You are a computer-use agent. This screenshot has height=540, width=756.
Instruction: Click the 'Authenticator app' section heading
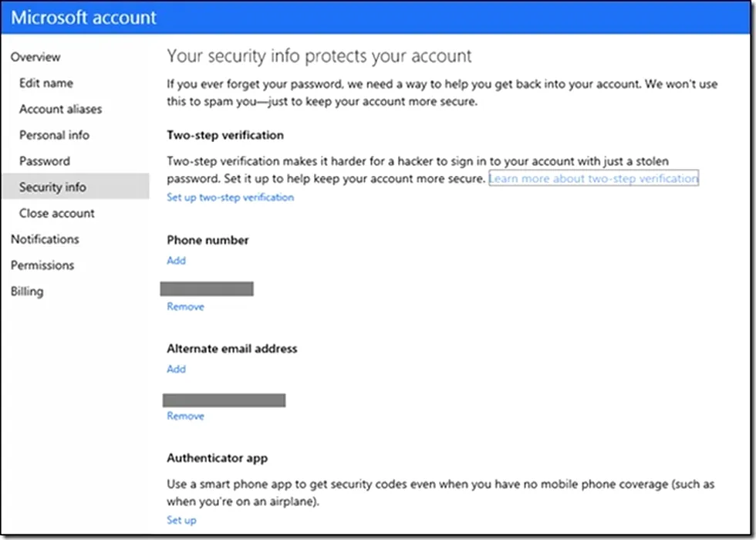coord(218,458)
